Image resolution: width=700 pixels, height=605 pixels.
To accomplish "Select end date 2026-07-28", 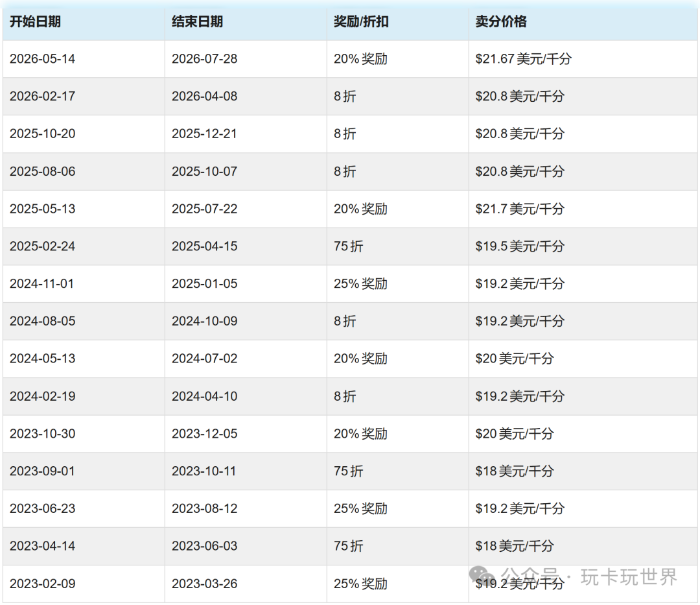I will 204,59.
